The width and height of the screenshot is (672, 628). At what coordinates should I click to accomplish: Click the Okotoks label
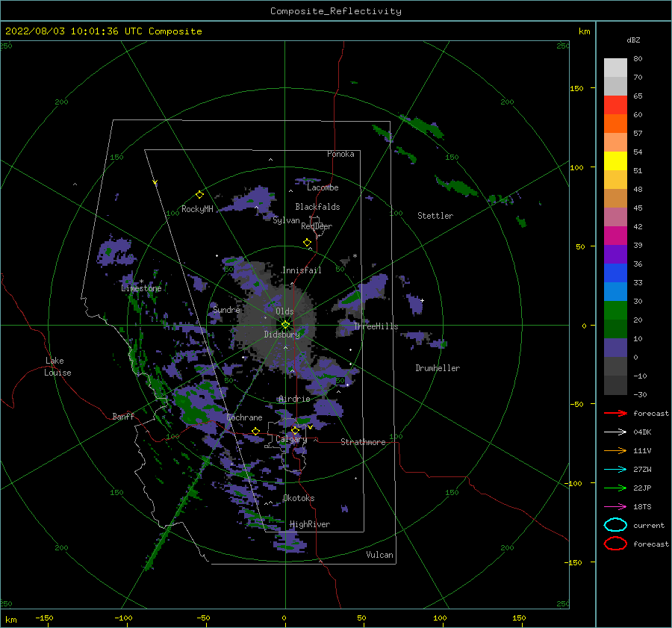299,498
